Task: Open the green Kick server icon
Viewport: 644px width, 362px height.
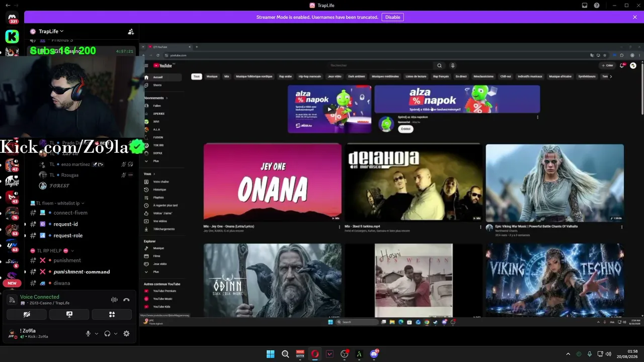Action: [12, 36]
